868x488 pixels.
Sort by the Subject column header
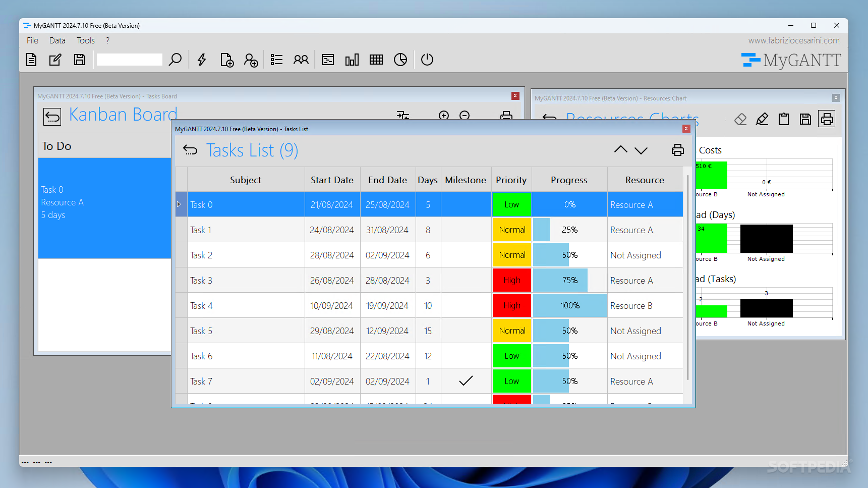tap(246, 180)
